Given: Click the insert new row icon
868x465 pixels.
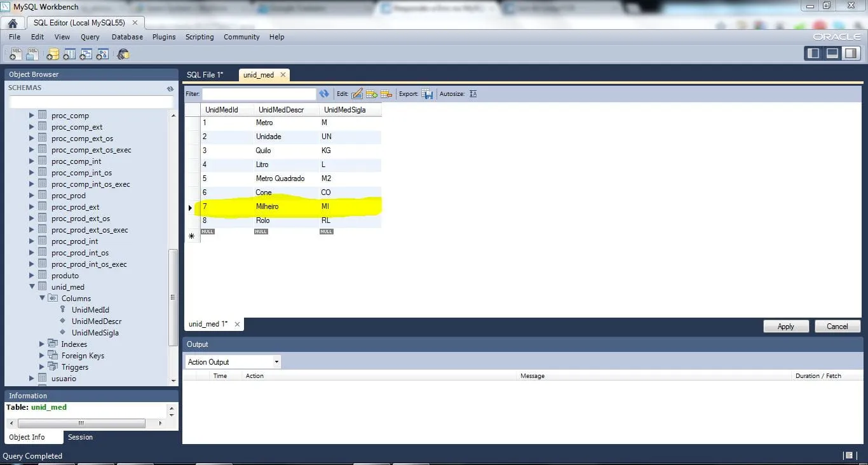Looking at the screenshot, I should (372, 94).
